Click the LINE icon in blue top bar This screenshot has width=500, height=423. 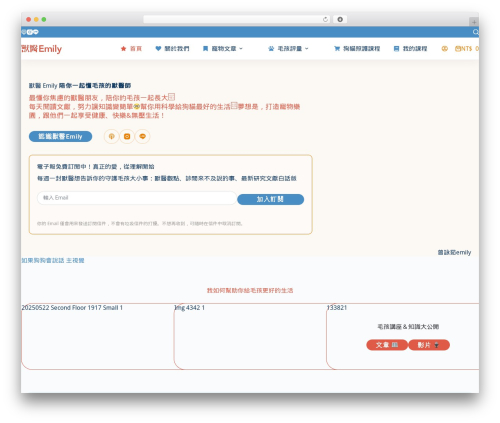pyautogui.click(x=36, y=32)
